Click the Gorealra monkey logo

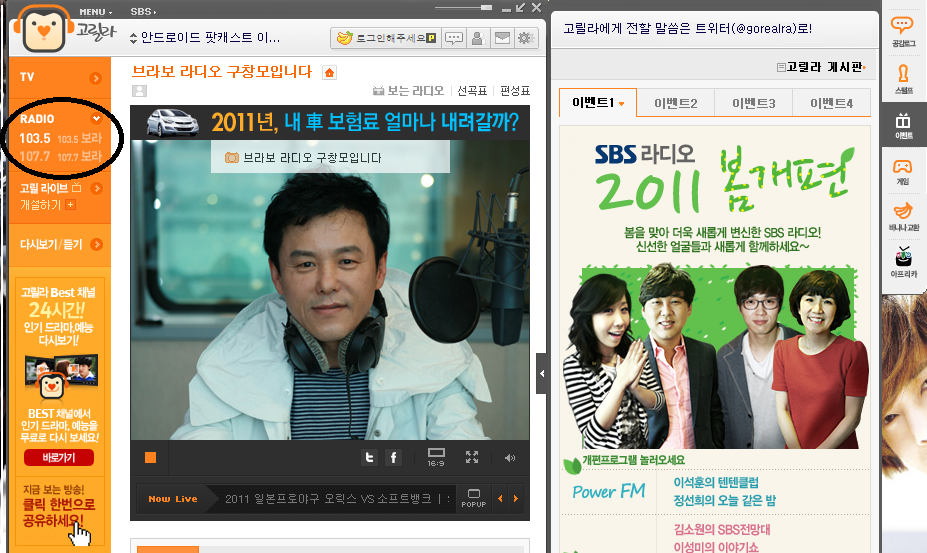(44, 28)
